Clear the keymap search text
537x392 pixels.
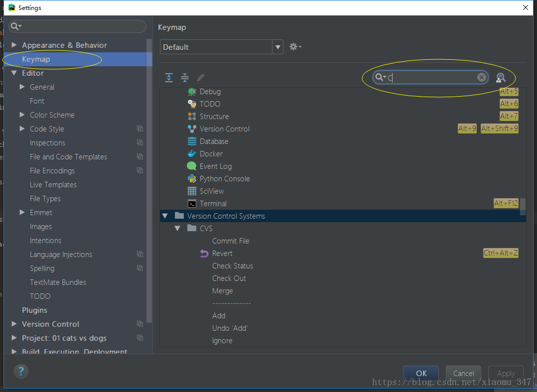tap(482, 77)
